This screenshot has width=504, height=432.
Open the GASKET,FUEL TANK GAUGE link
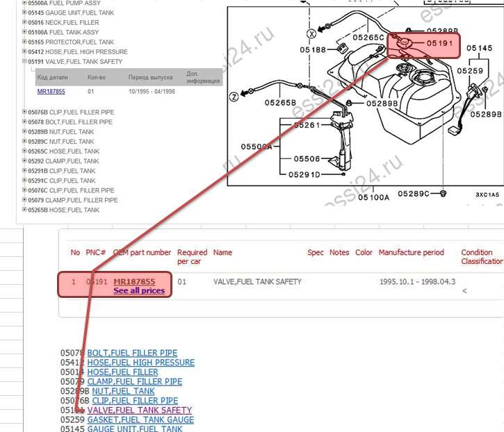click(140, 420)
